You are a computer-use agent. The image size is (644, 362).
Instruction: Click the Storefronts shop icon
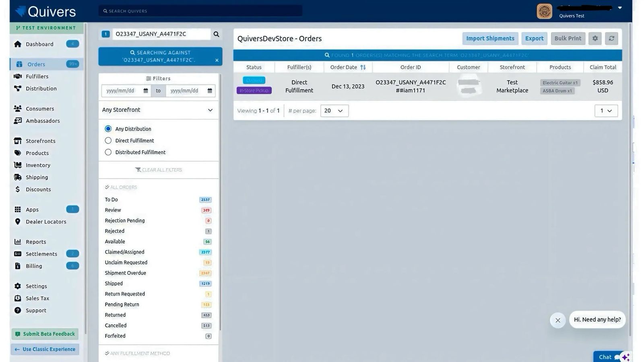coord(18,141)
